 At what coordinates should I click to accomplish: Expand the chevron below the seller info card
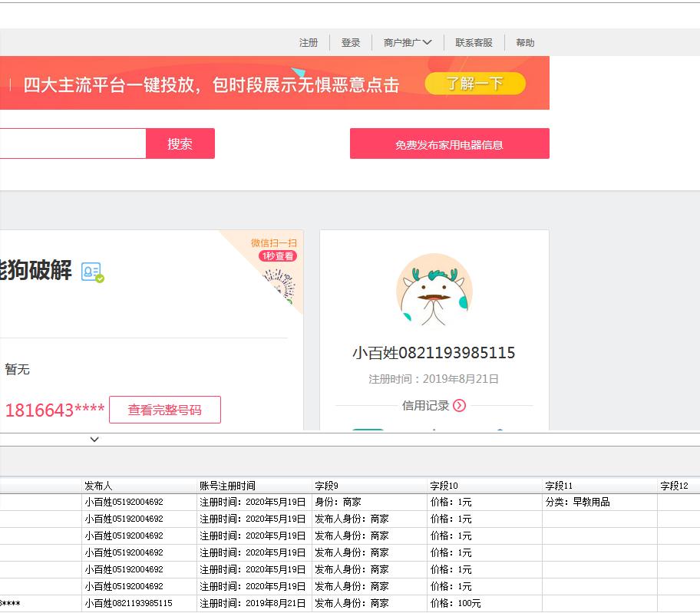tap(94, 439)
